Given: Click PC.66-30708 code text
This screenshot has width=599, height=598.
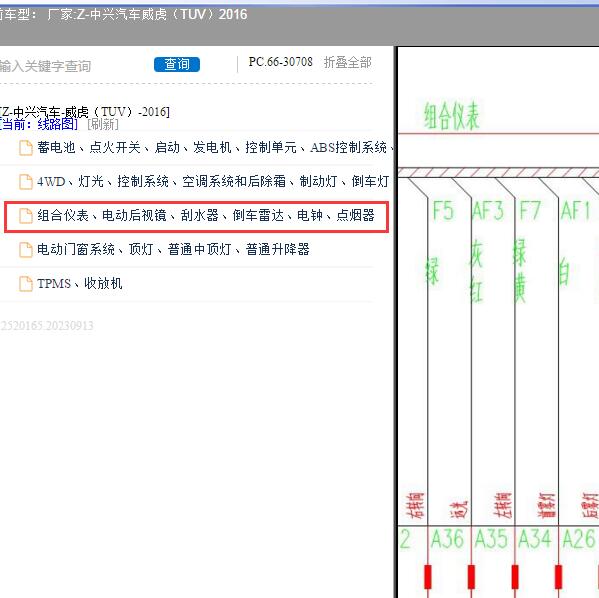Looking at the screenshot, I should (x=280, y=62).
